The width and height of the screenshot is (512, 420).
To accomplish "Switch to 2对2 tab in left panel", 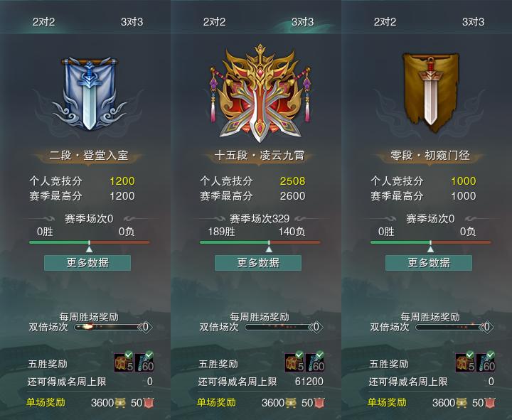I will click(43, 22).
